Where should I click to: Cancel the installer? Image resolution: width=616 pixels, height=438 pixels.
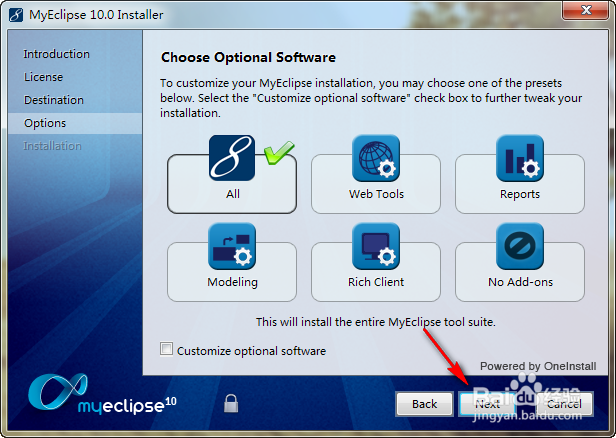click(564, 404)
